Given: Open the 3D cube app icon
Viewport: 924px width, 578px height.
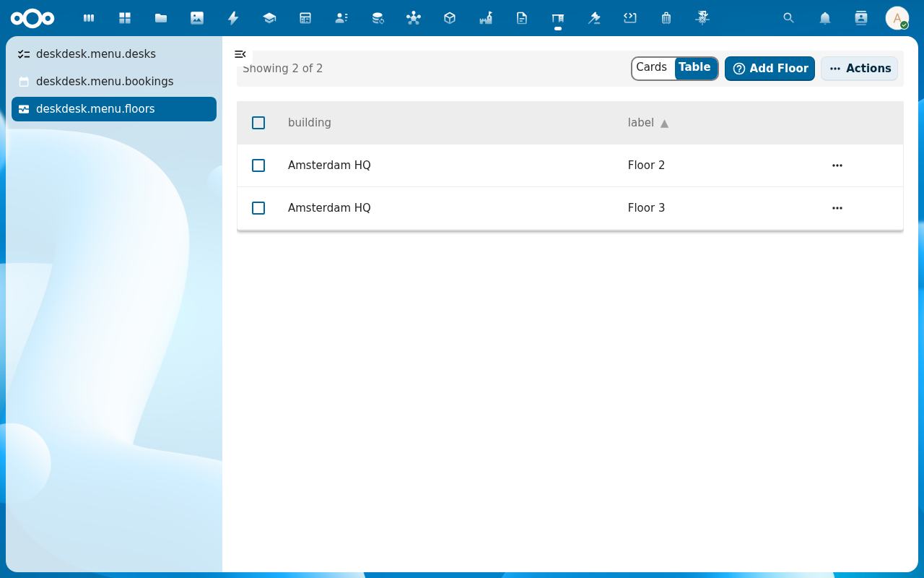Looking at the screenshot, I should point(450,18).
